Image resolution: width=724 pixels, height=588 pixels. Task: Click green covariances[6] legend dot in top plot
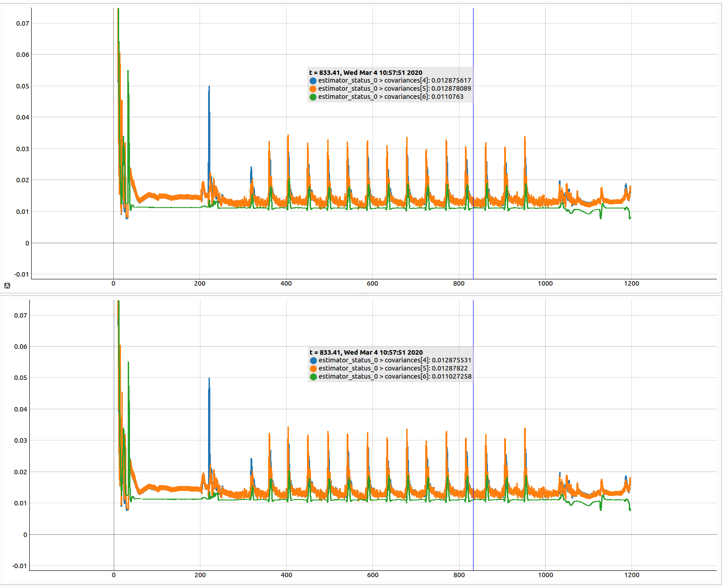click(313, 97)
